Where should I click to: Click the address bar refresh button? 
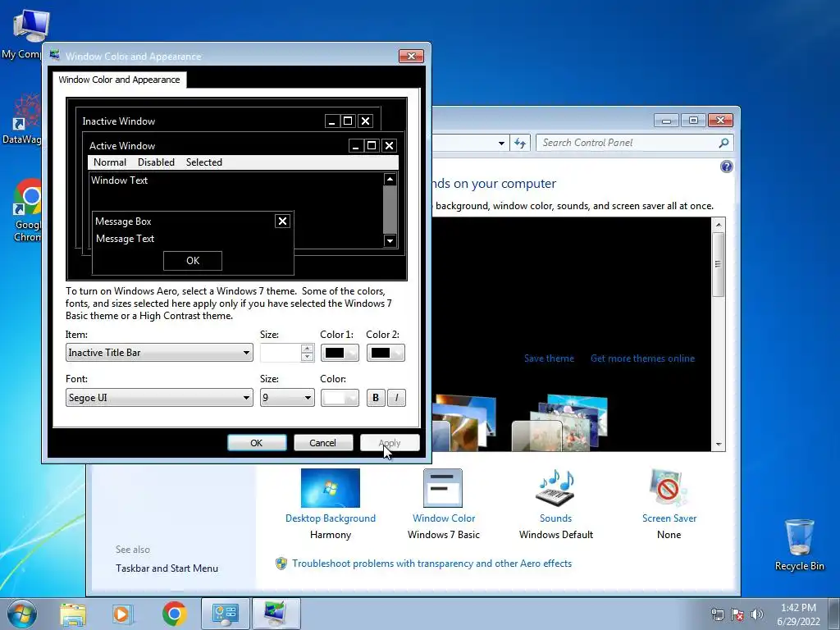[x=519, y=143]
